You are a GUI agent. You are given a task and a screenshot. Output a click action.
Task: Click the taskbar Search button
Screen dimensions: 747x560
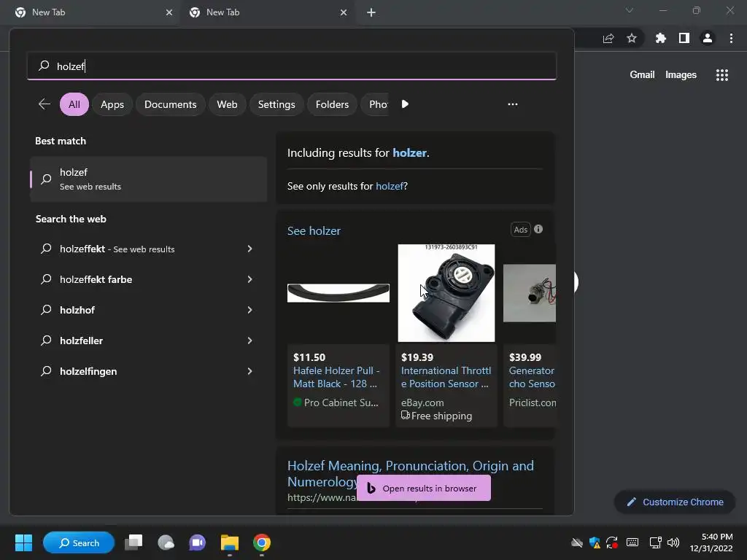click(x=79, y=542)
